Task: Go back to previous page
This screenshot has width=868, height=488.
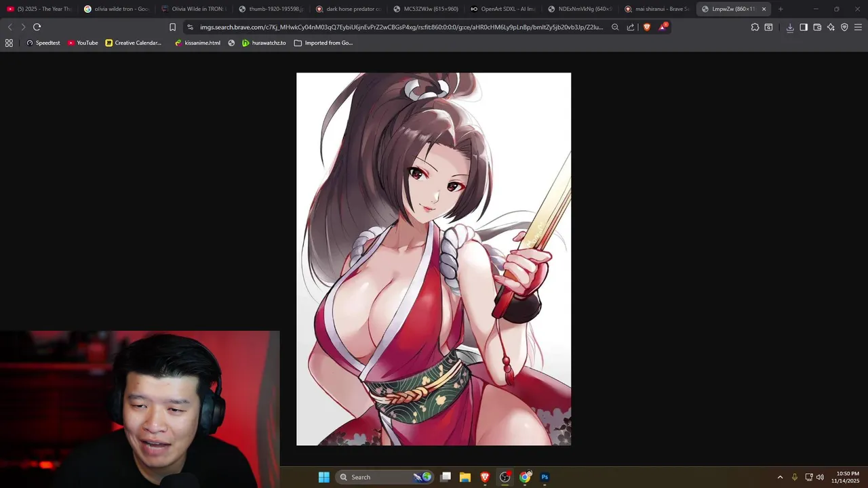Action: pos(9,27)
